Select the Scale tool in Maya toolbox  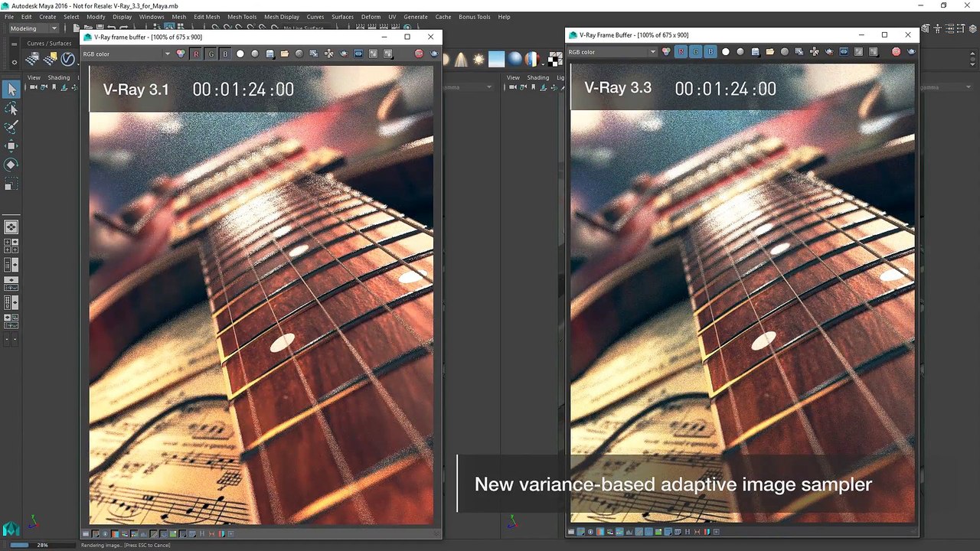pyautogui.click(x=11, y=184)
